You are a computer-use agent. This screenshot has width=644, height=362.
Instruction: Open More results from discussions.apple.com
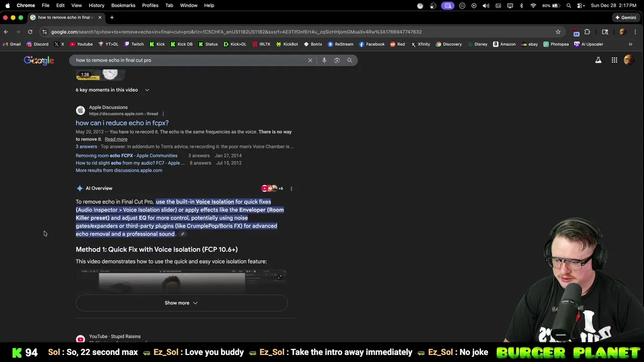(119, 170)
